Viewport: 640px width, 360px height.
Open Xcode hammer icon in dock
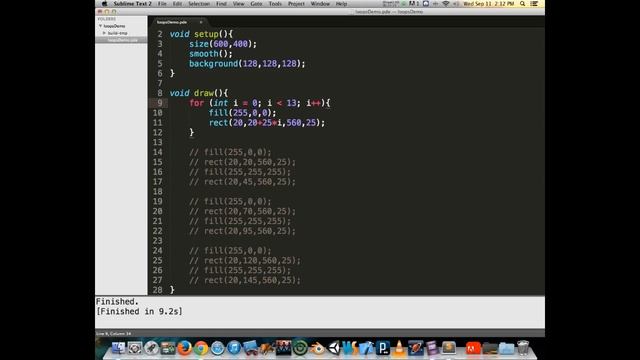point(367,348)
